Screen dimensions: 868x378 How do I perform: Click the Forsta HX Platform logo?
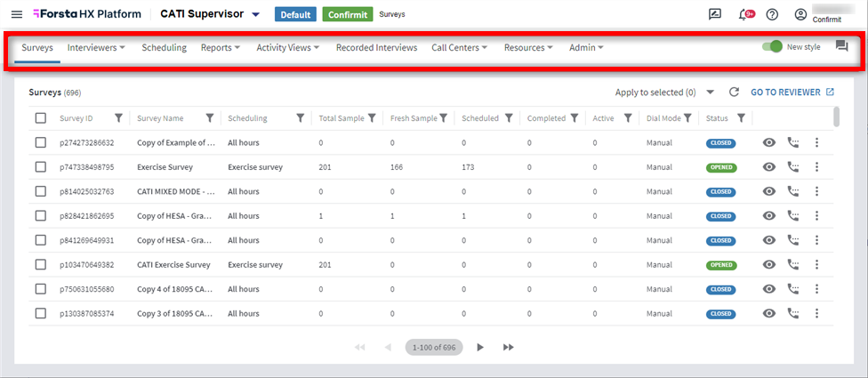pos(87,14)
